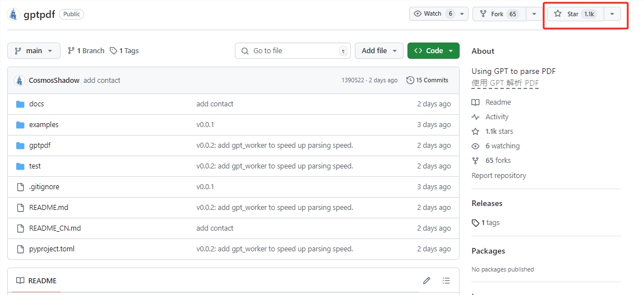Open the .gitignore file
This screenshot has height=295, width=644.
44,187
